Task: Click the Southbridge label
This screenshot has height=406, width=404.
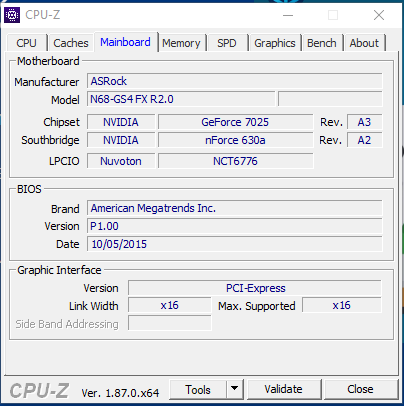Action: pos(50,140)
